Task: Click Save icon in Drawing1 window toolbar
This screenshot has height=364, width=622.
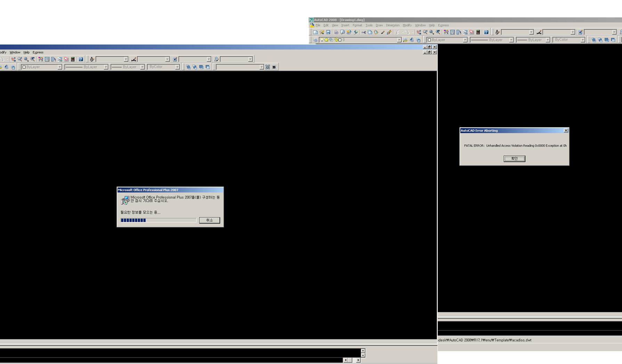Action: pos(328,32)
